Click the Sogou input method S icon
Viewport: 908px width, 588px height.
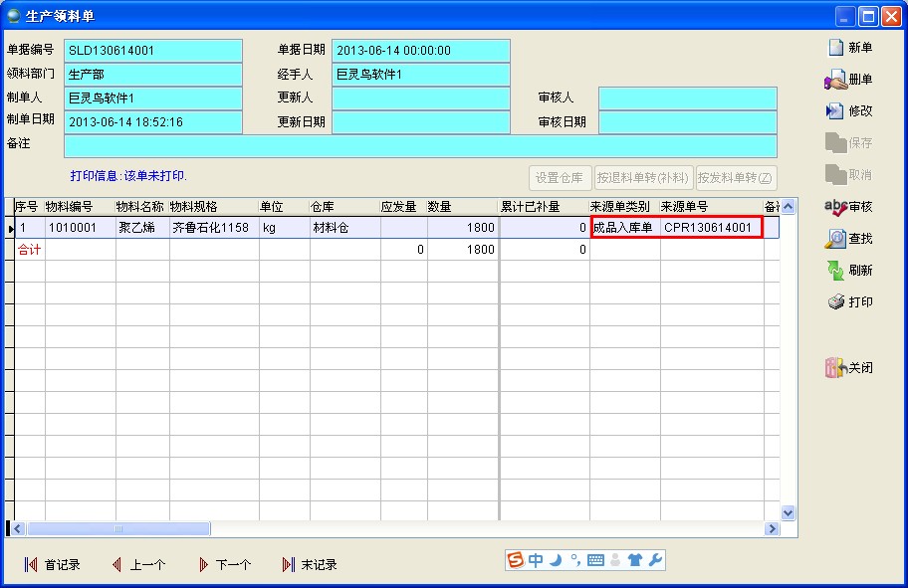516,560
